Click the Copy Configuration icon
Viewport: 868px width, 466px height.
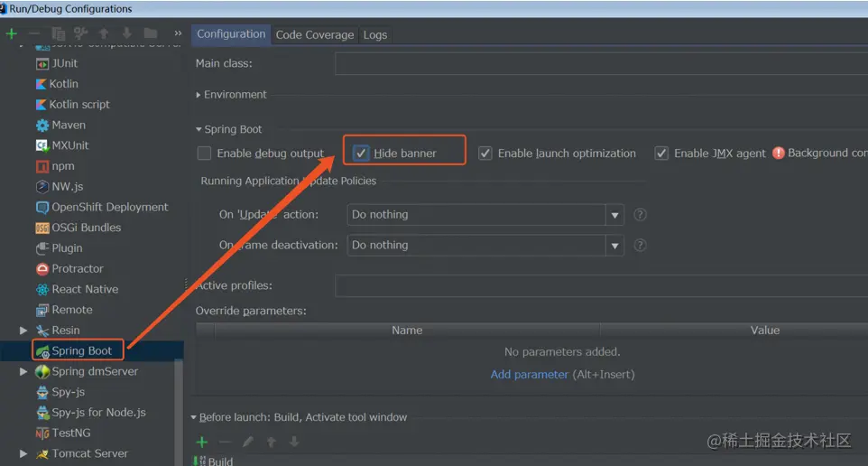[58, 33]
